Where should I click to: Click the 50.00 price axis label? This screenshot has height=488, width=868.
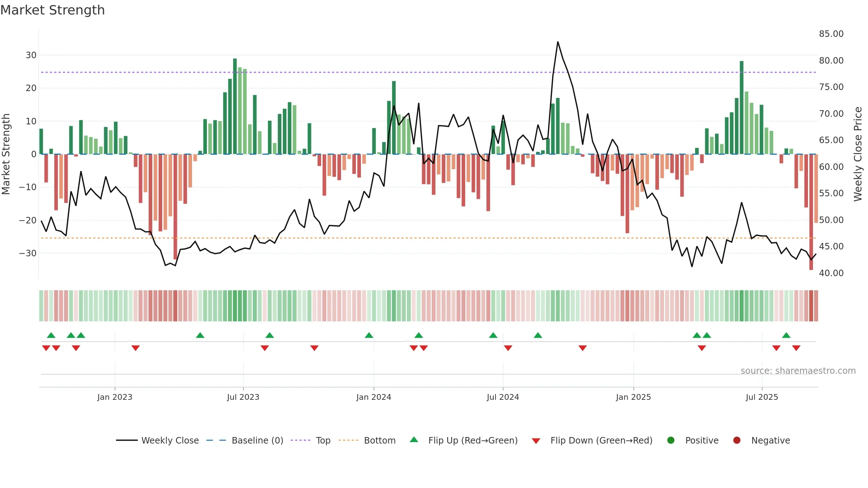831,220
